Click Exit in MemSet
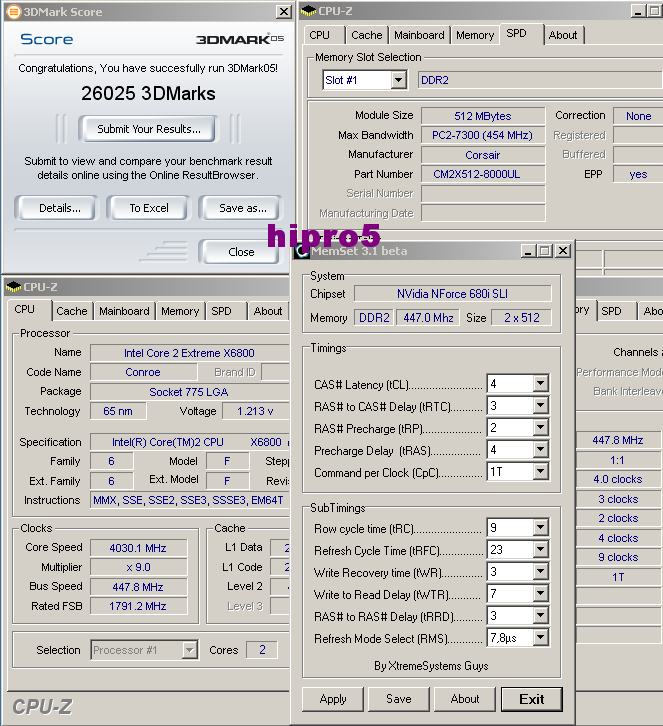Viewport: 663px width, 726px height. coord(532,699)
